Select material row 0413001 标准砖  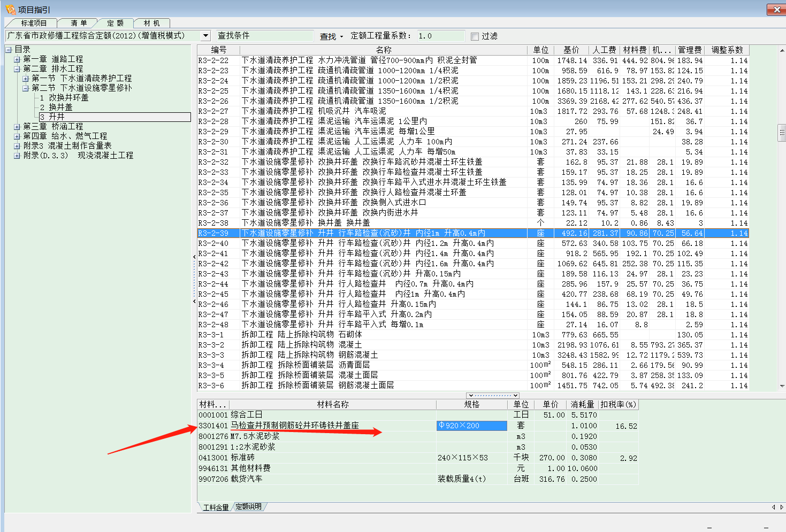[x=417, y=458]
